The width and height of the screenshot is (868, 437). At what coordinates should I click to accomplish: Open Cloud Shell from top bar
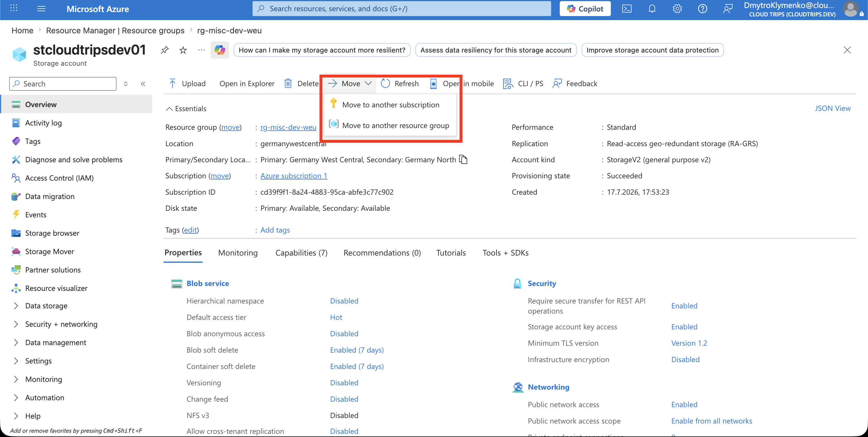pos(627,9)
